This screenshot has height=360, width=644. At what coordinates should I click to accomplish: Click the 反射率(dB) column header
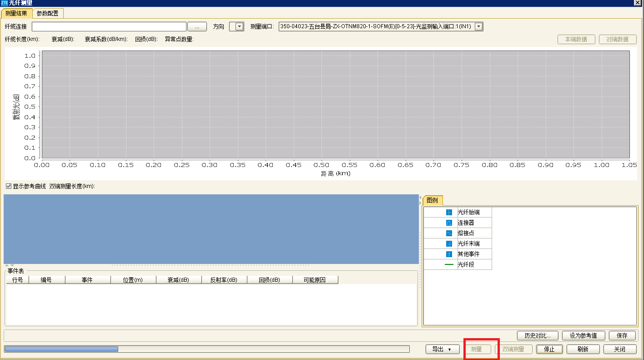225,280
